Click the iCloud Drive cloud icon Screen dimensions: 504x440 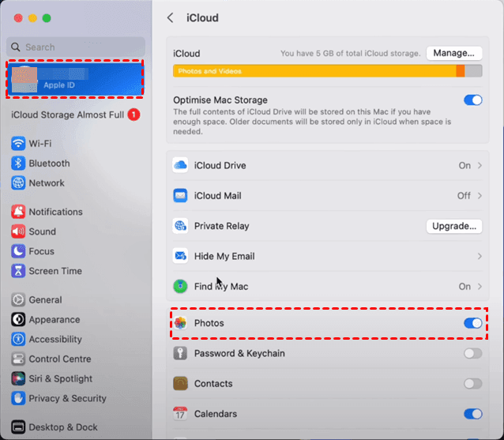click(x=180, y=166)
